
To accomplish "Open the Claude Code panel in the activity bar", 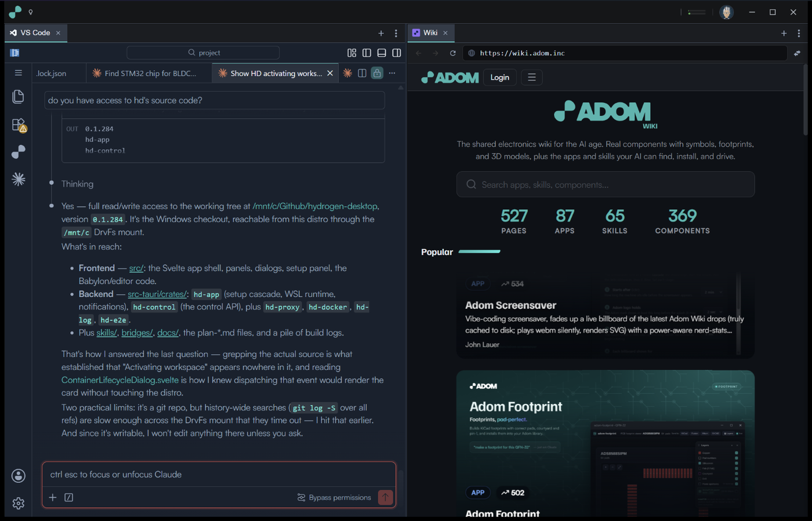I will click(19, 179).
